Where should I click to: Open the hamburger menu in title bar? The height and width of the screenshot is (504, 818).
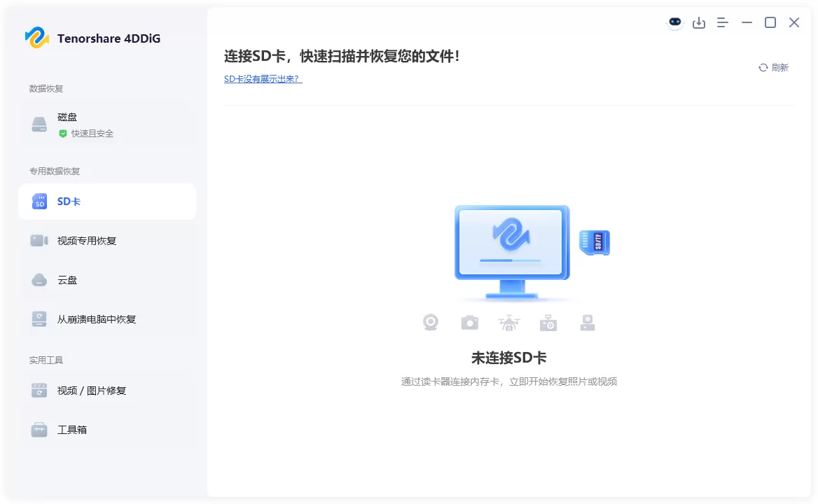pyautogui.click(x=722, y=22)
